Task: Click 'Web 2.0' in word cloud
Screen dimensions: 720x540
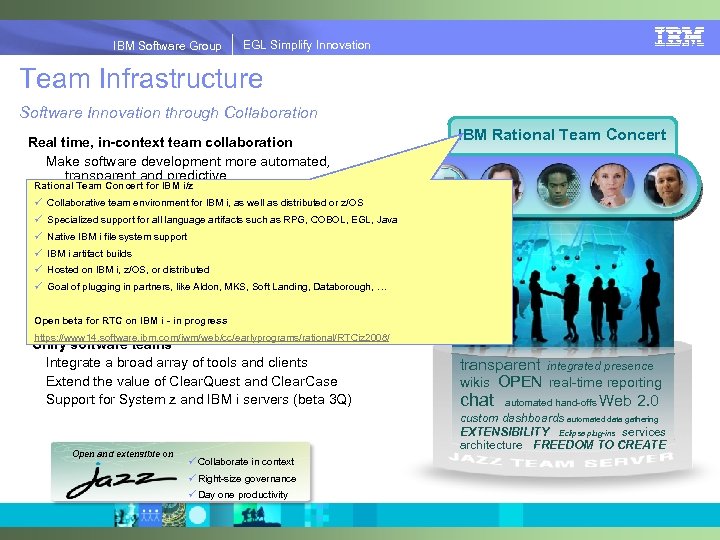Action: click(x=629, y=401)
